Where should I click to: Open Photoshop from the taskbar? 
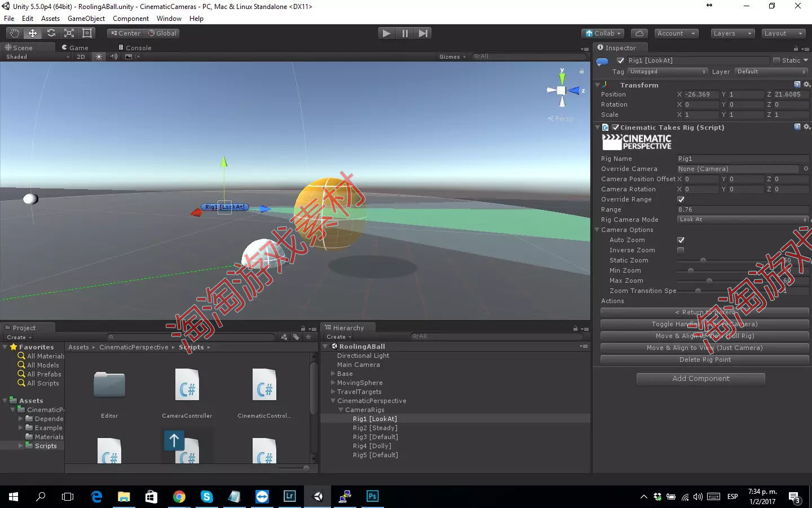coord(372,497)
